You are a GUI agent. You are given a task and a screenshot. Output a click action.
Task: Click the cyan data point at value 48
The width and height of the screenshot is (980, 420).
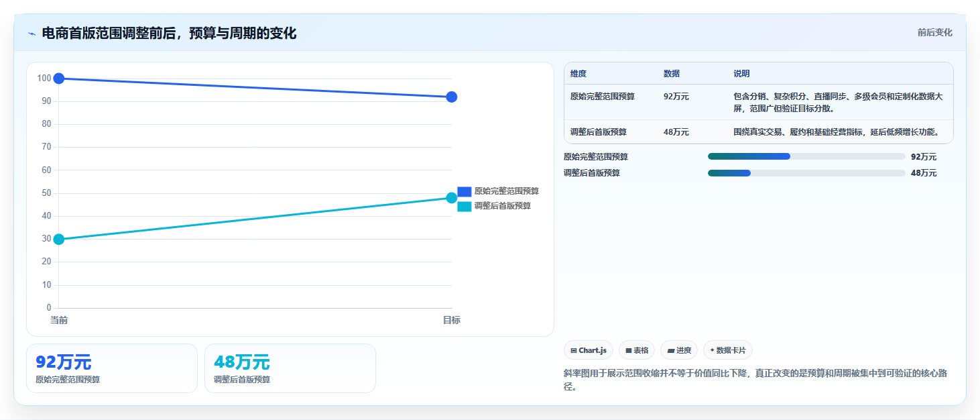coord(452,198)
